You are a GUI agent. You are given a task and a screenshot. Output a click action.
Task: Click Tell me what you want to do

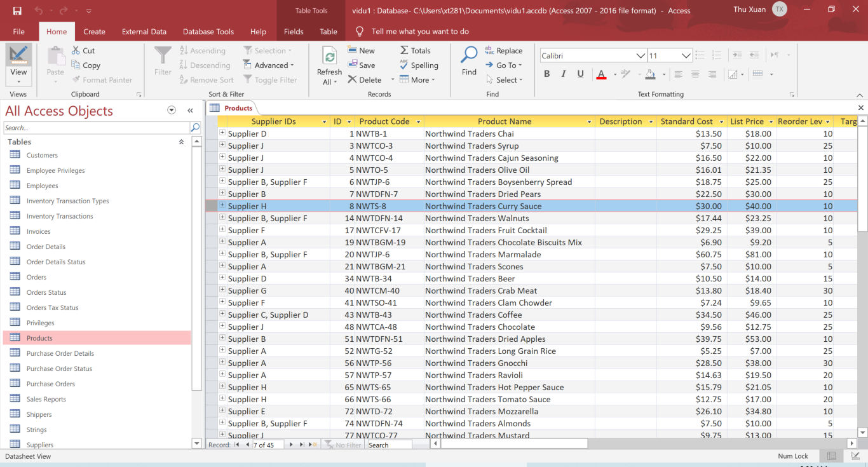420,32
